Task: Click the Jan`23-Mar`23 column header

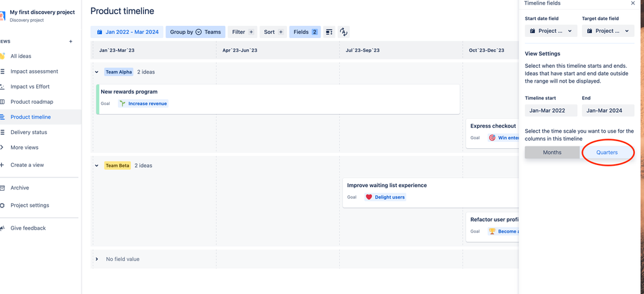Action: 117,50
